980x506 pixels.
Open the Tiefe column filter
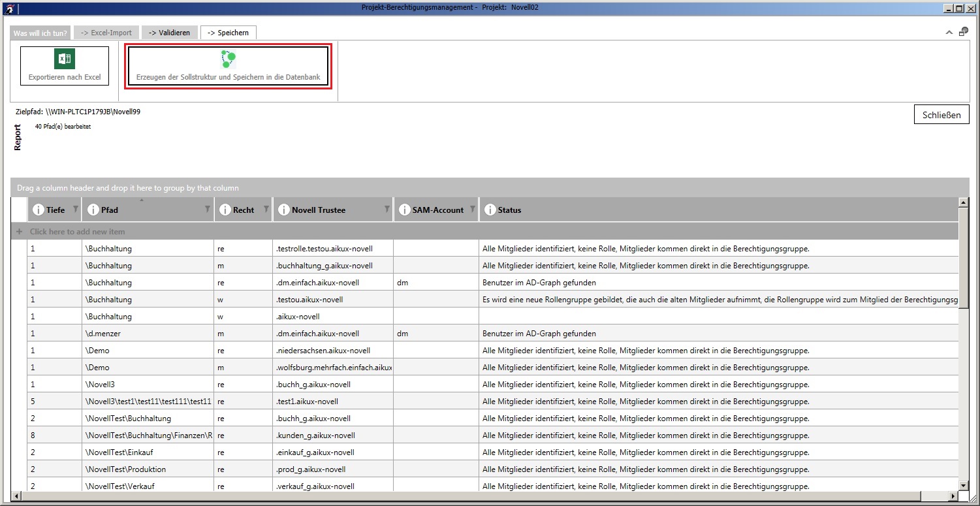tap(75, 209)
